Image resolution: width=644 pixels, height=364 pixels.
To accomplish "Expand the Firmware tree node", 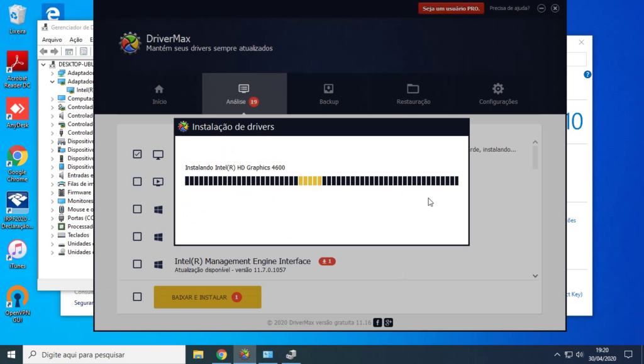I will click(x=53, y=193).
